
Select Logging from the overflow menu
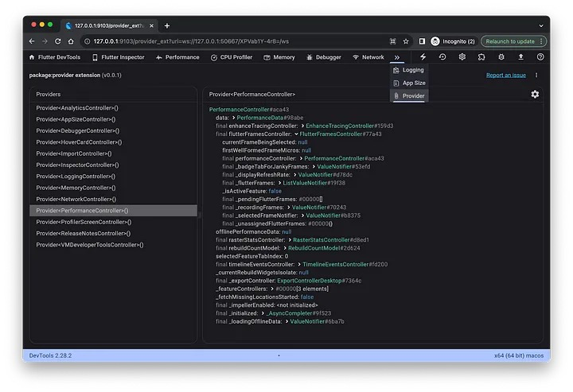(409, 70)
